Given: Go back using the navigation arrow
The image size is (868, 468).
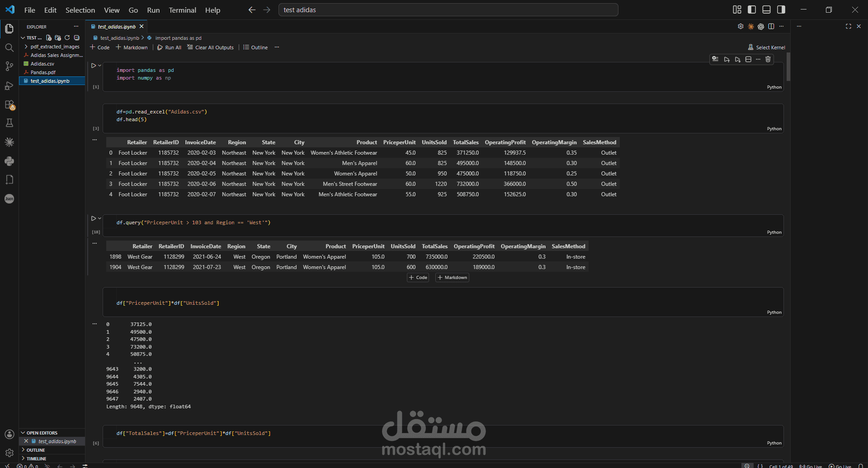Looking at the screenshot, I should [252, 10].
